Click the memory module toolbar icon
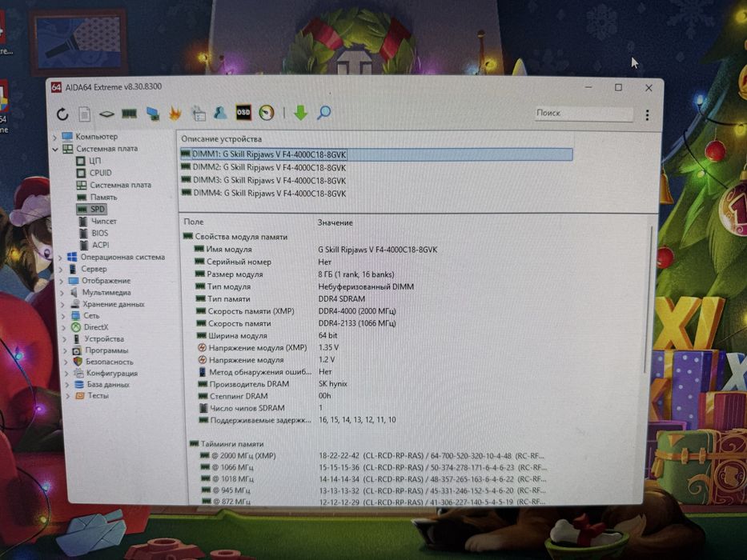This screenshot has height=560, width=747. pos(129,114)
